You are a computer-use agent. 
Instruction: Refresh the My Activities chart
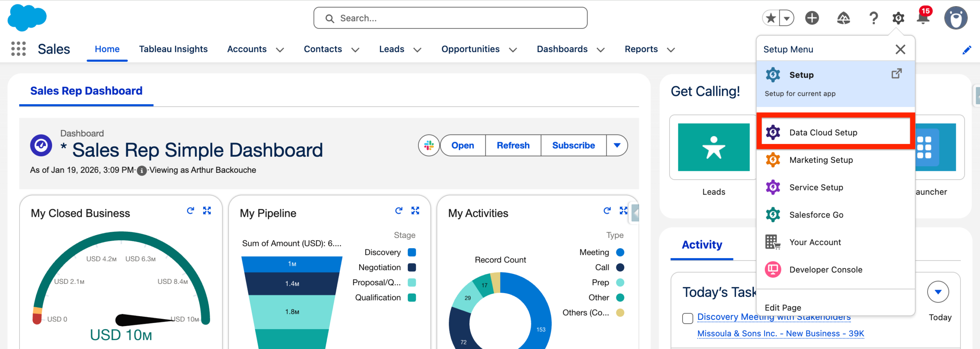607,210
